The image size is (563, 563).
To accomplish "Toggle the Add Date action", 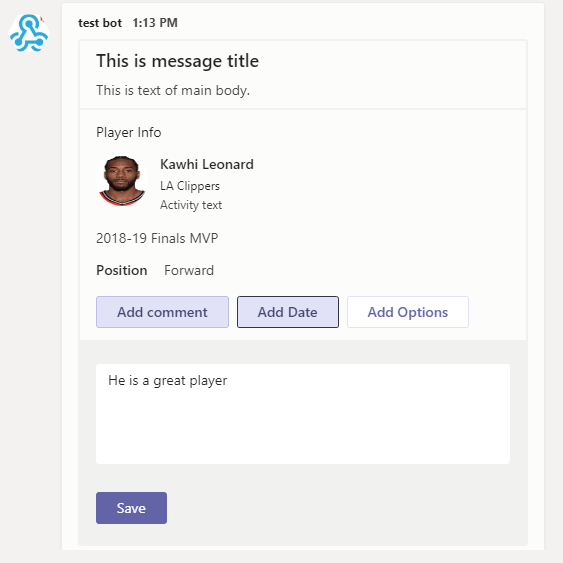I will (x=288, y=312).
